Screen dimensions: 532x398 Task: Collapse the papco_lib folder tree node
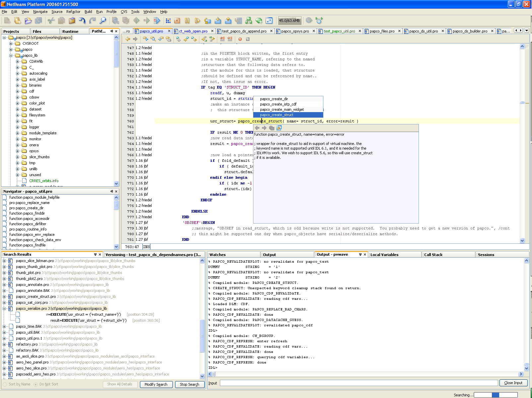coord(11,55)
